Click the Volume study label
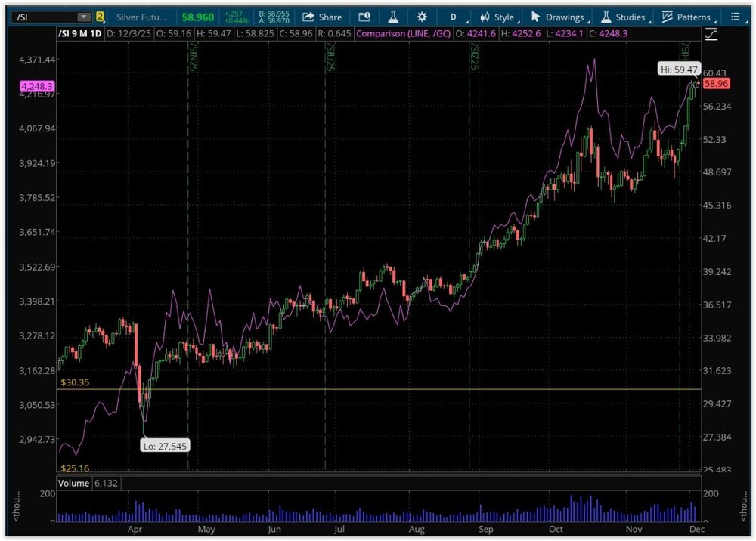Image resolution: width=756 pixels, height=541 pixels. (74, 483)
